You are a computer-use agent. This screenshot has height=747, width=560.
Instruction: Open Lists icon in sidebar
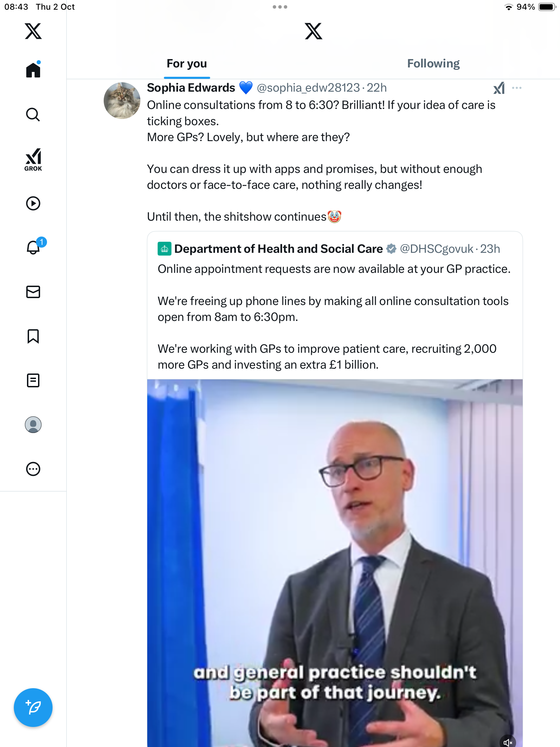click(33, 380)
